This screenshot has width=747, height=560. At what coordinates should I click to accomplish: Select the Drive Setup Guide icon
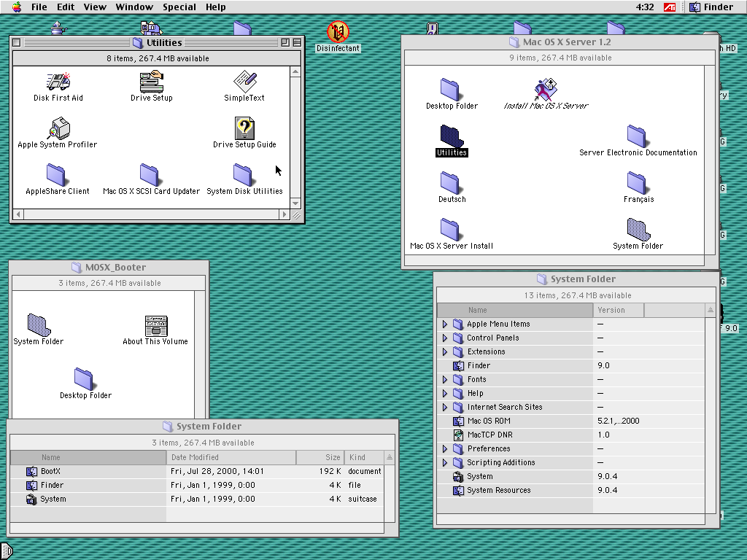coord(244,128)
